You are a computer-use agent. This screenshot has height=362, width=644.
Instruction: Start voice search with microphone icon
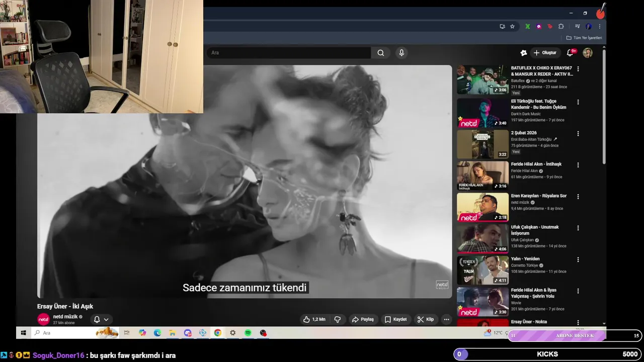pos(401,53)
